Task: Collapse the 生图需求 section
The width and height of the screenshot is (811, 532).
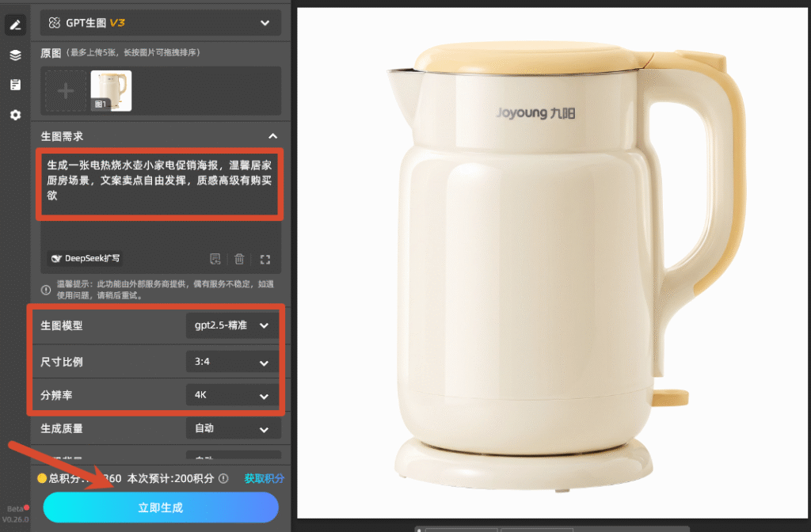Action: tap(272, 136)
